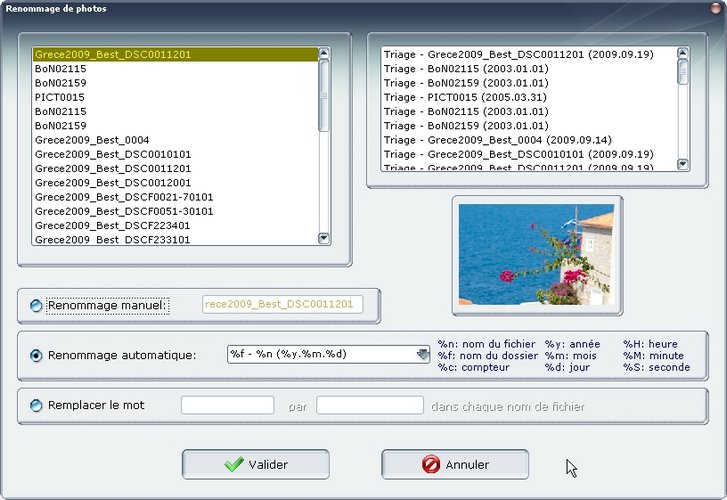Open the automatic rename pattern dropdown
This screenshot has height=500, width=727.
423,354
